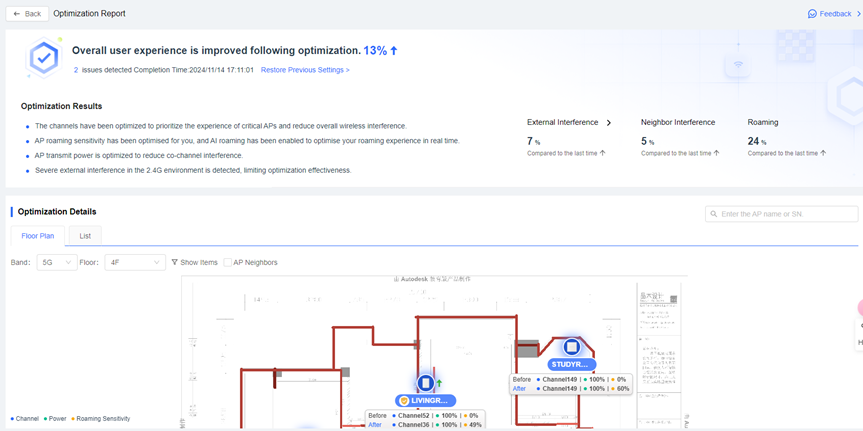Enable the AP Neighbors checkbox
The height and width of the screenshot is (431, 863).
click(x=228, y=262)
